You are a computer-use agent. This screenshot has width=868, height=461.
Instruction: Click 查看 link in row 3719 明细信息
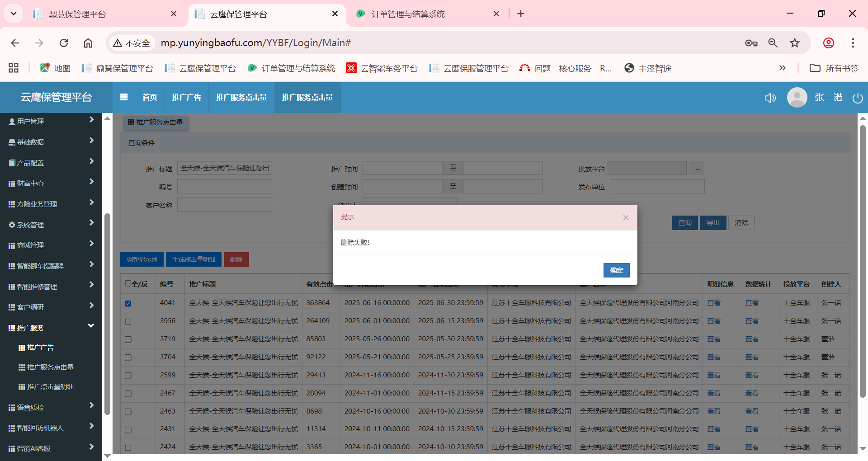[714, 339]
